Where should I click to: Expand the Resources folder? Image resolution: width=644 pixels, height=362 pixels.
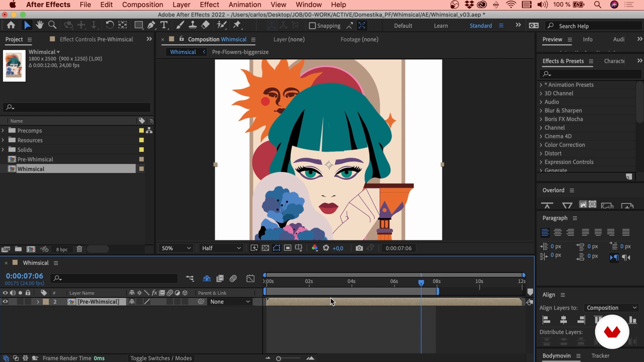[3, 140]
